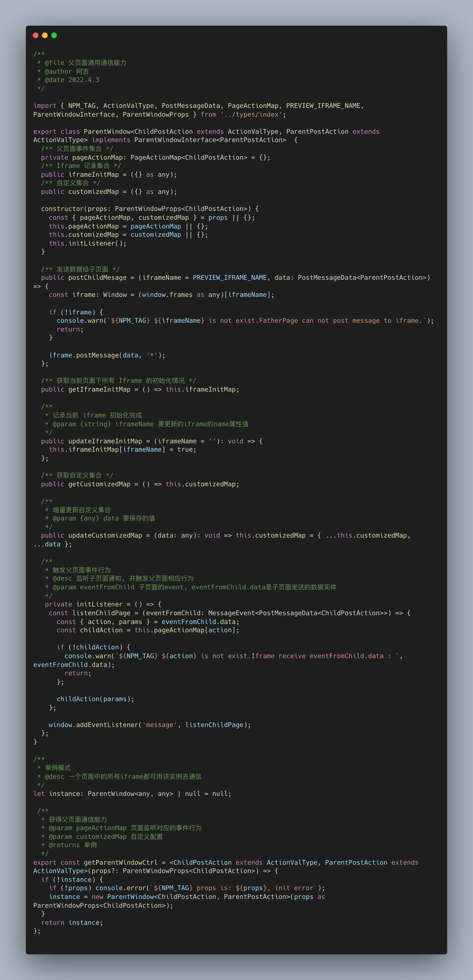This screenshot has width=473, height=980.
Task: Click the @date 2022.4.3 comment text
Action: pos(72,80)
